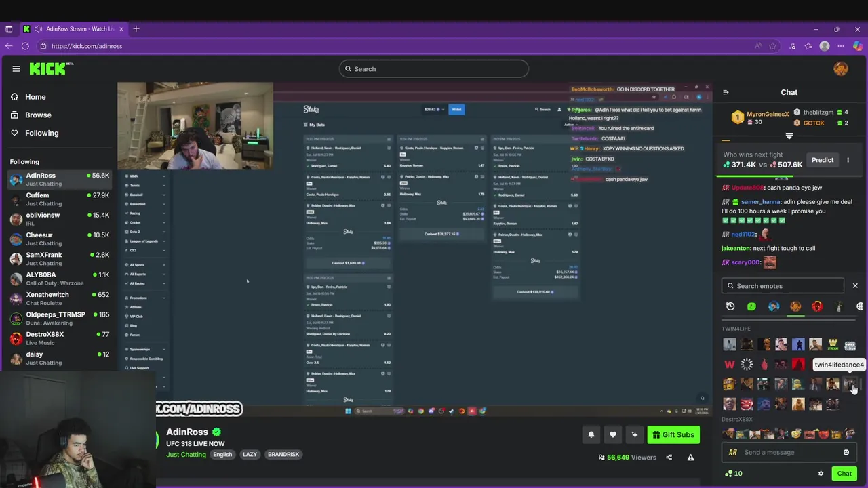Close the emote picker
The height and width of the screenshot is (488, 868).
tap(855, 286)
